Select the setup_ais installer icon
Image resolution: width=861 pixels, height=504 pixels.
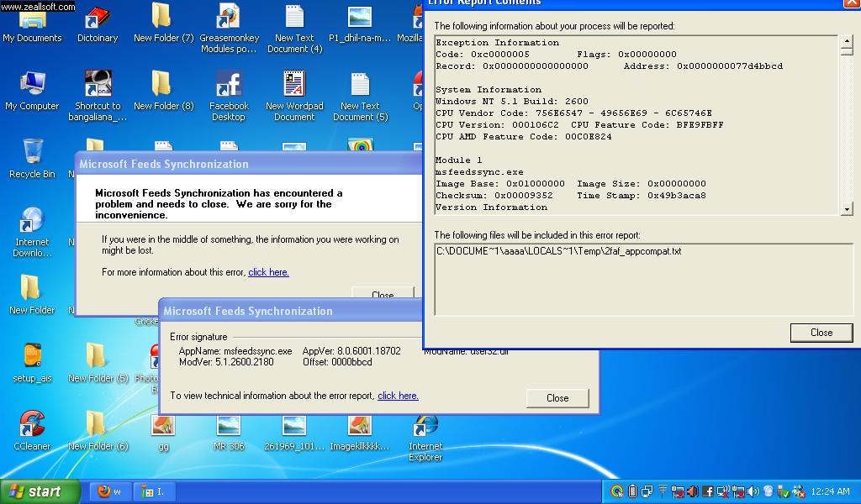tap(33, 363)
